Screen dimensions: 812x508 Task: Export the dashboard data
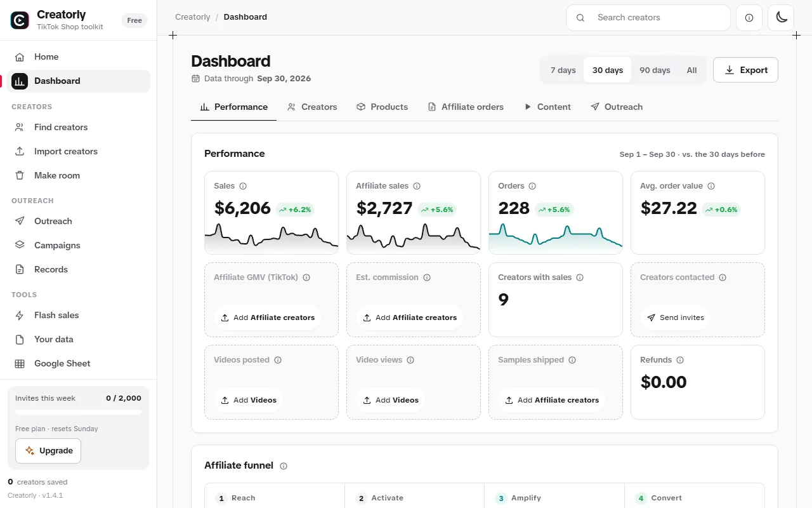[x=745, y=70]
